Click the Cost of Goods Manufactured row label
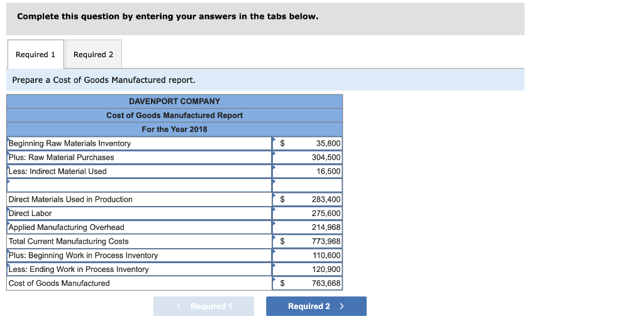644x331 pixels. (59, 283)
